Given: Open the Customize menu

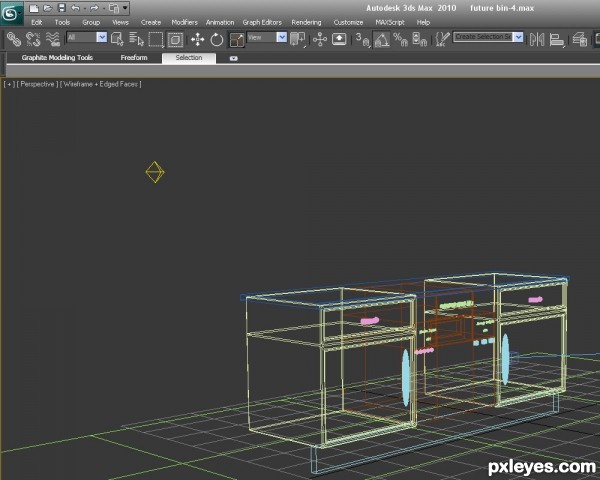Looking at the screenshot, I should 348,23.
